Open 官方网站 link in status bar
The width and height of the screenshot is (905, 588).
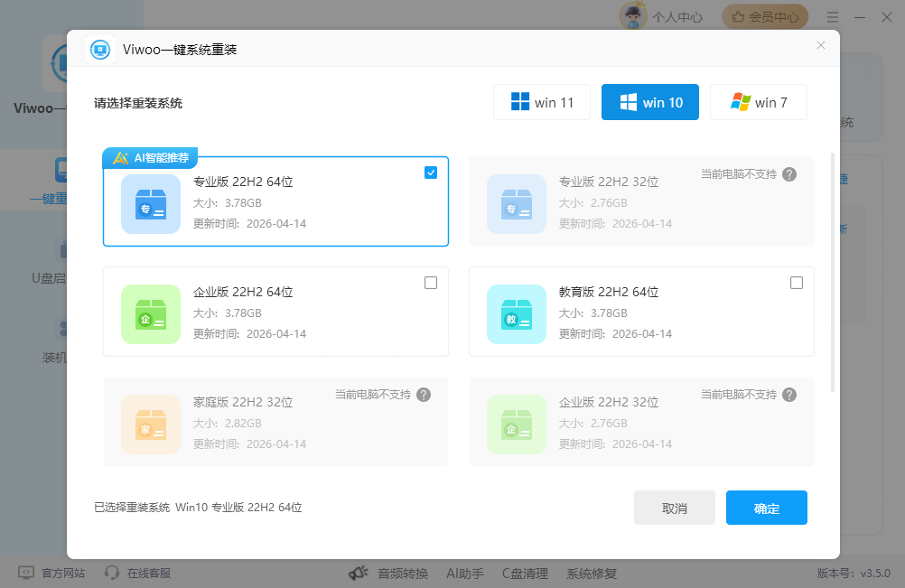(63, 573)
